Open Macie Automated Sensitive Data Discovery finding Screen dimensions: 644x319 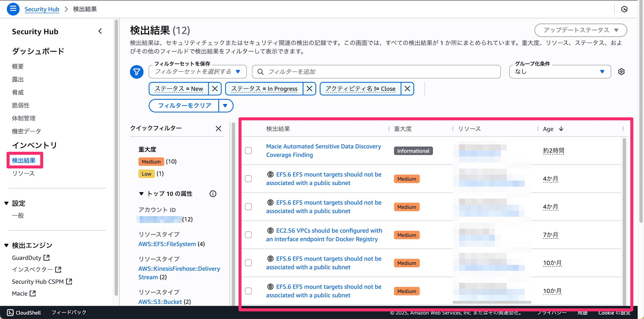click(323, 150)
